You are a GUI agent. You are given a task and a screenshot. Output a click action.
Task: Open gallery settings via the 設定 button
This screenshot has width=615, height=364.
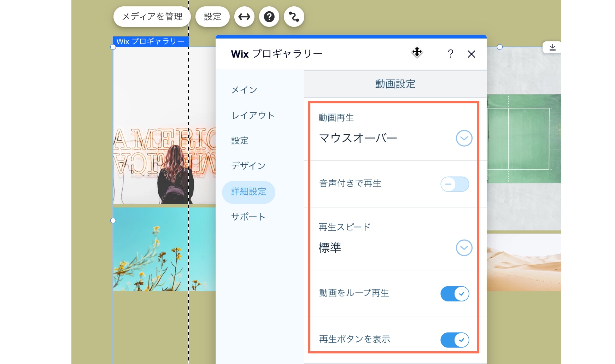pyautogui.click(x=212, y=17)
